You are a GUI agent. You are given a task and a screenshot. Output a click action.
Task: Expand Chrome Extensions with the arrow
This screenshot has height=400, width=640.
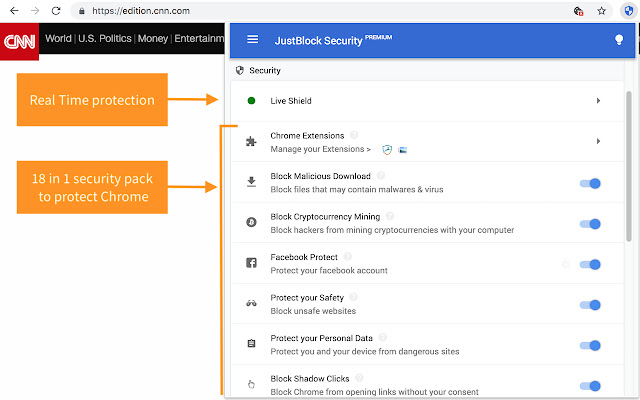click(x=598, y=142)
